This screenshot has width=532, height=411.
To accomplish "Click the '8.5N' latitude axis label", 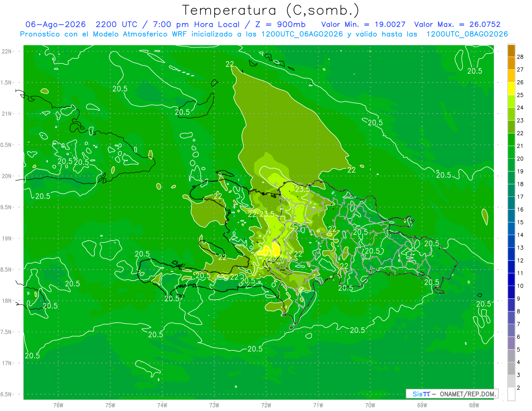I will [x=6, y=270].
